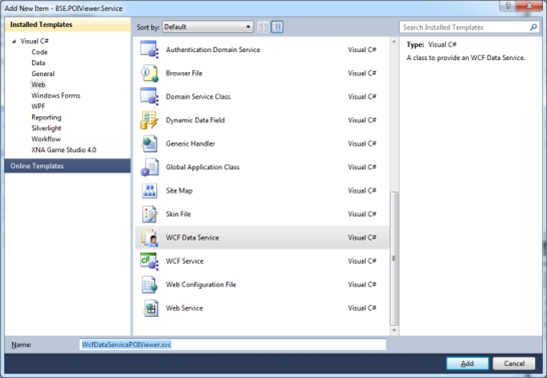Image resolution: width=547 pixels, height=378 pixels.
Task: Select the Silverlight category
Action: (46, 128)
